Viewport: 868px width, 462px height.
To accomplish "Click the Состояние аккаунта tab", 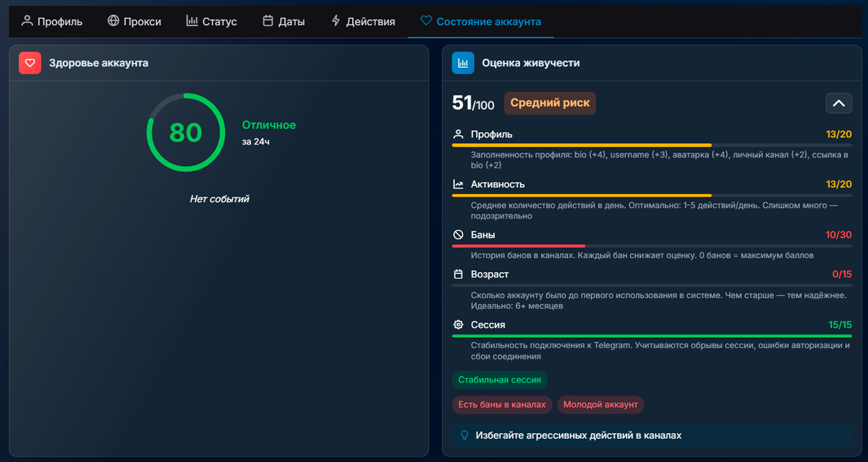I will pos(481,21).
